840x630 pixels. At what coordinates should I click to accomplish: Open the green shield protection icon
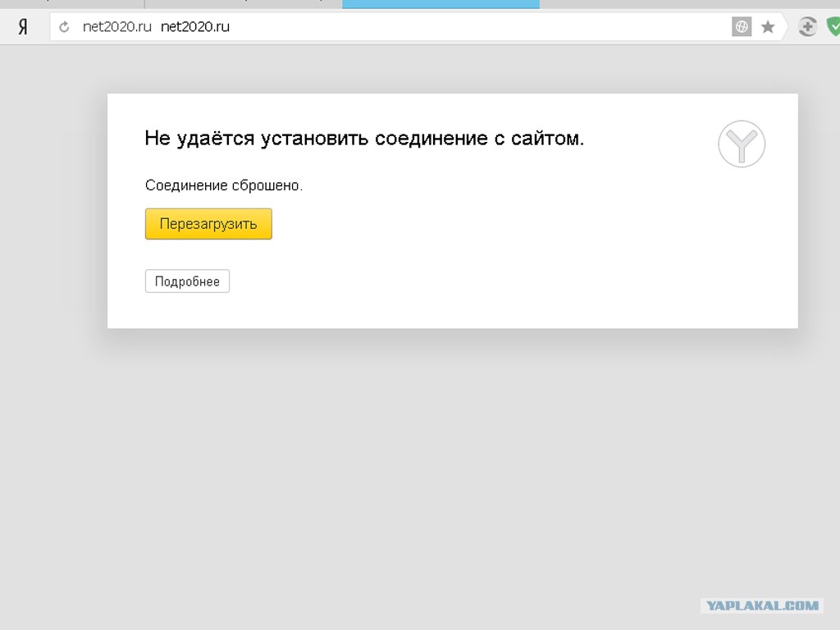coord(833,27)
